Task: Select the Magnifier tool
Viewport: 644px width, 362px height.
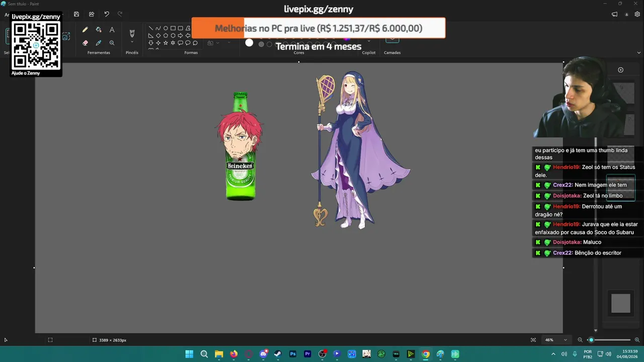Action: 112,43
